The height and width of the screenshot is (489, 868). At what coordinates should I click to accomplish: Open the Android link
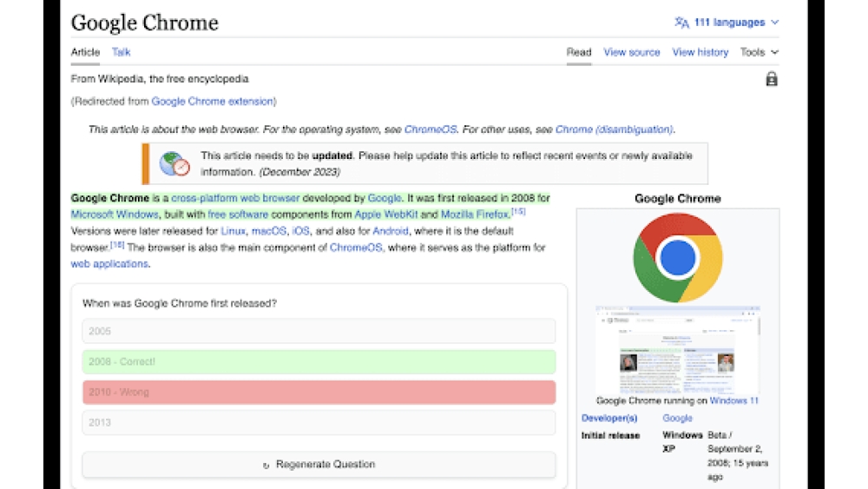(391, 231)
